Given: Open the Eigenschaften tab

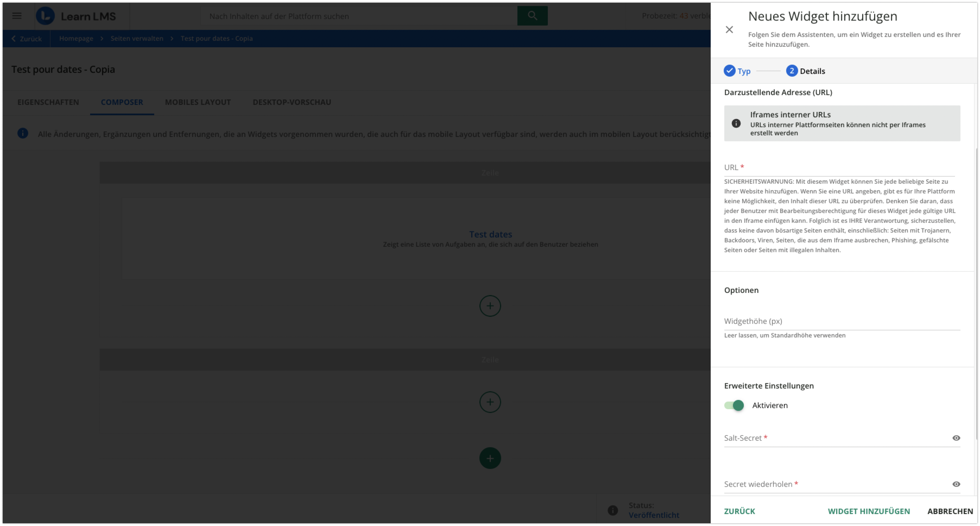Looking at the screenshot, I should coord(48,102).
